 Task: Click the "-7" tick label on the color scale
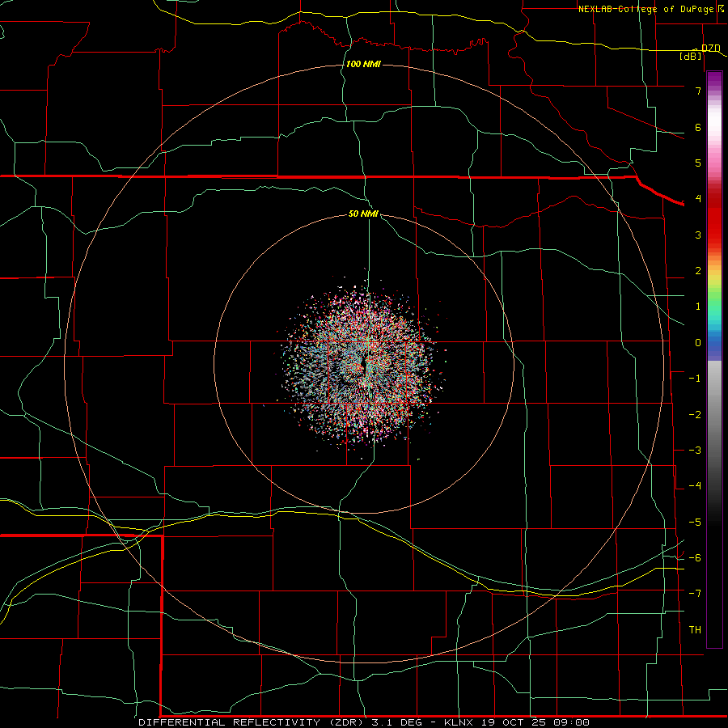695,594
